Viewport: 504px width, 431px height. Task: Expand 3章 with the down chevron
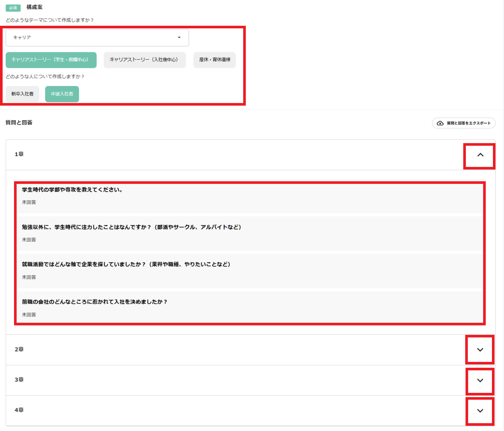(480, 380)
